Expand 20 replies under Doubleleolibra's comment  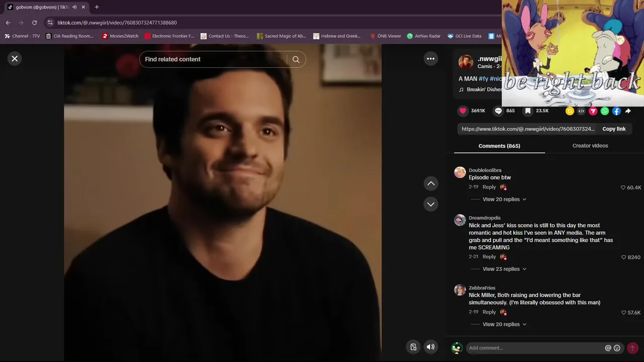[x=504, y=200]
